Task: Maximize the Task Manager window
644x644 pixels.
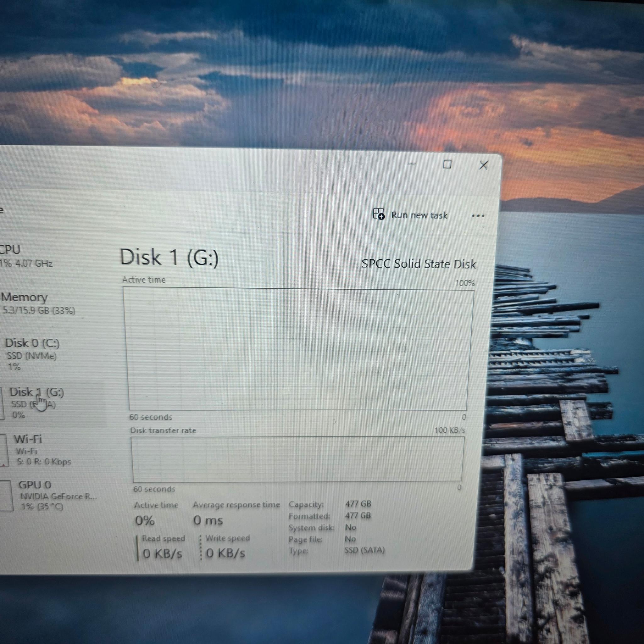Action: (447, 164)
